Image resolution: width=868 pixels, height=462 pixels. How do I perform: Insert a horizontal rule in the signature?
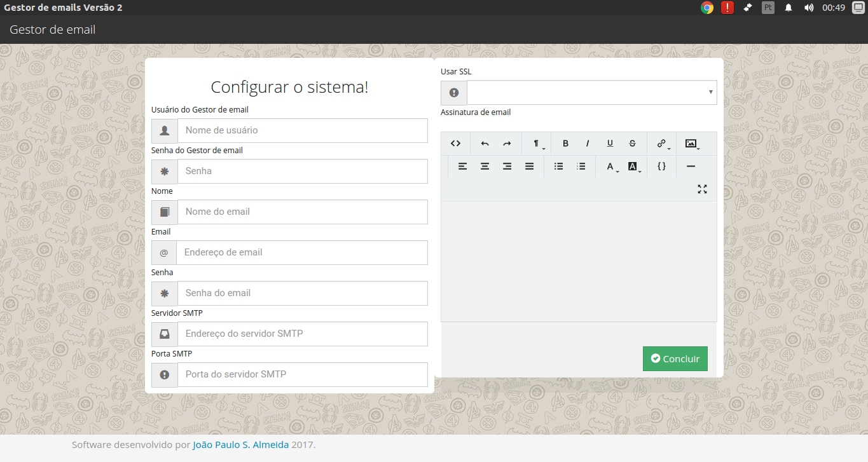click(689, 166)
